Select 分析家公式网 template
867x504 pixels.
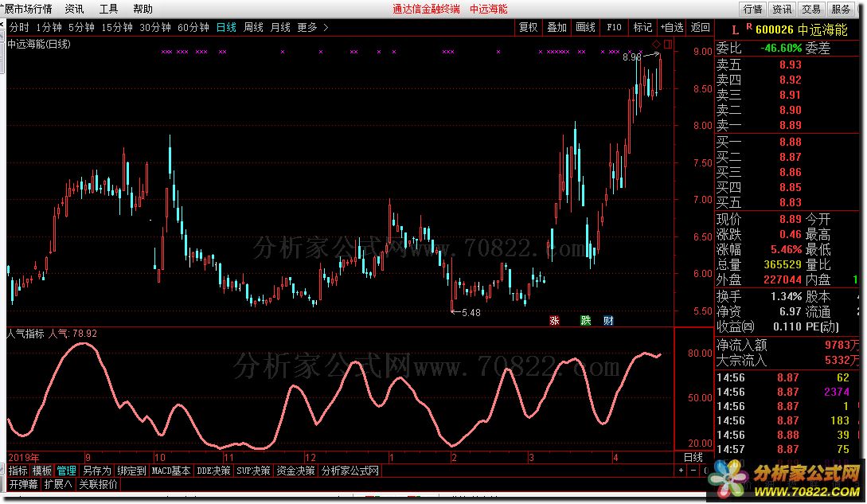[350, 471]
